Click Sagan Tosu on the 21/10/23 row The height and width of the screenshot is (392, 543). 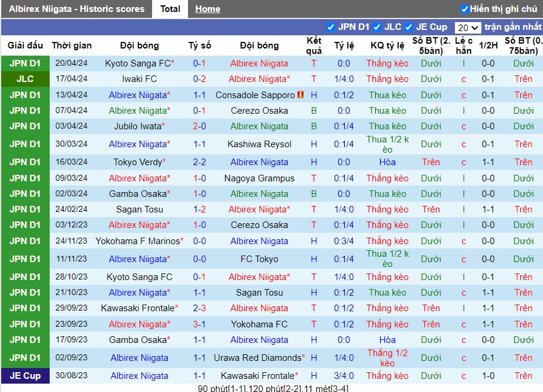(x=259, y=293)
